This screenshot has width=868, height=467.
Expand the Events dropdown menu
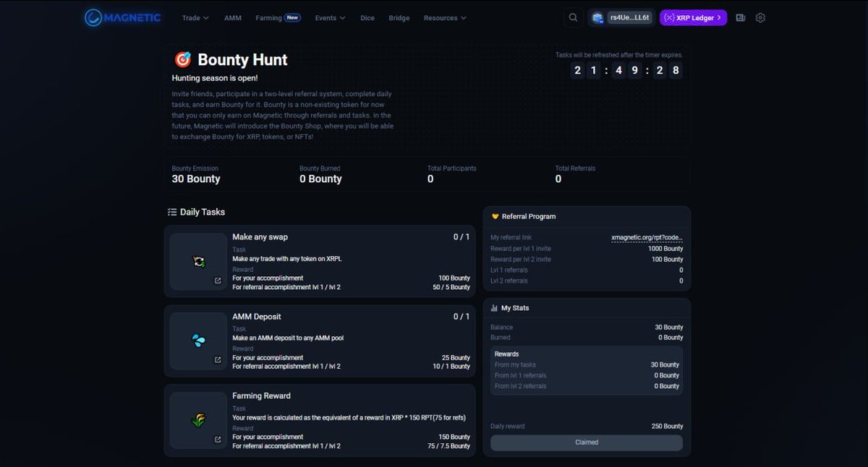click(x=330, y=18)
